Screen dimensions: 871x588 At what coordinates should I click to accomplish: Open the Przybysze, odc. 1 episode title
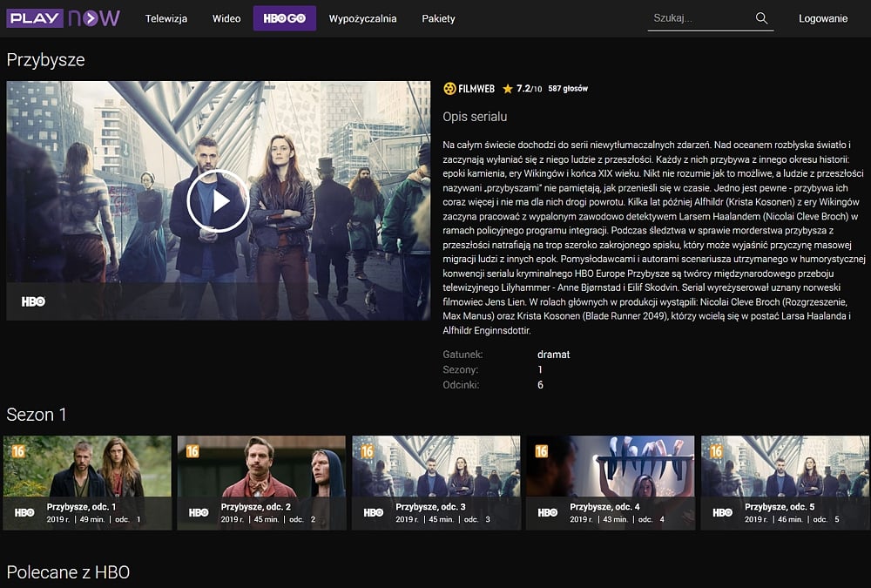[81, 506]
